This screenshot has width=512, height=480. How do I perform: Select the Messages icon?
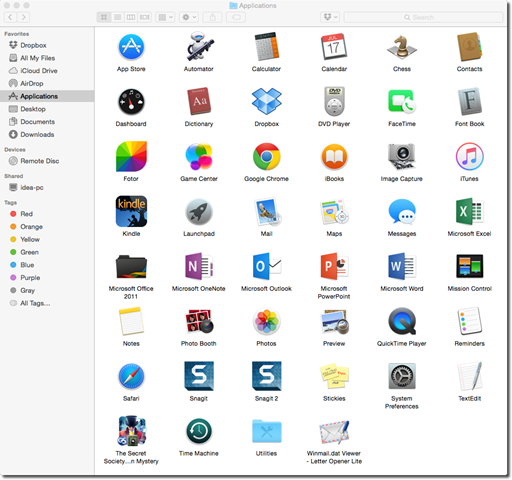tap(402, 212)
